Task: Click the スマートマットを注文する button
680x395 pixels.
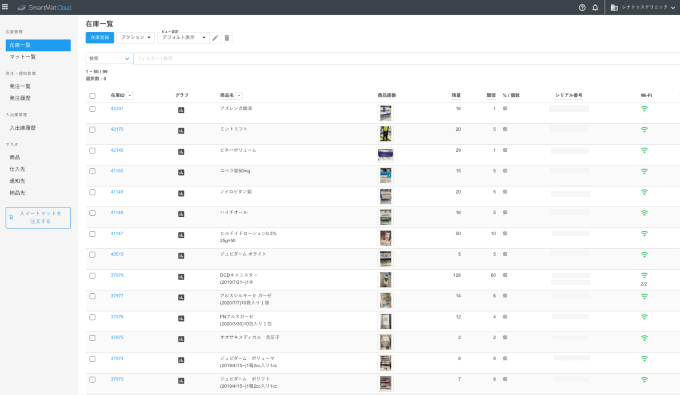Action: 38,218
